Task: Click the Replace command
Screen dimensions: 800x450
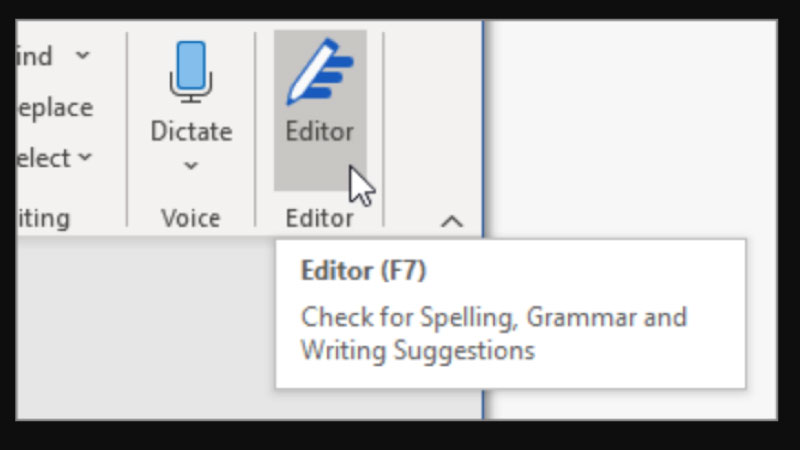Action: tap(55, 107)
